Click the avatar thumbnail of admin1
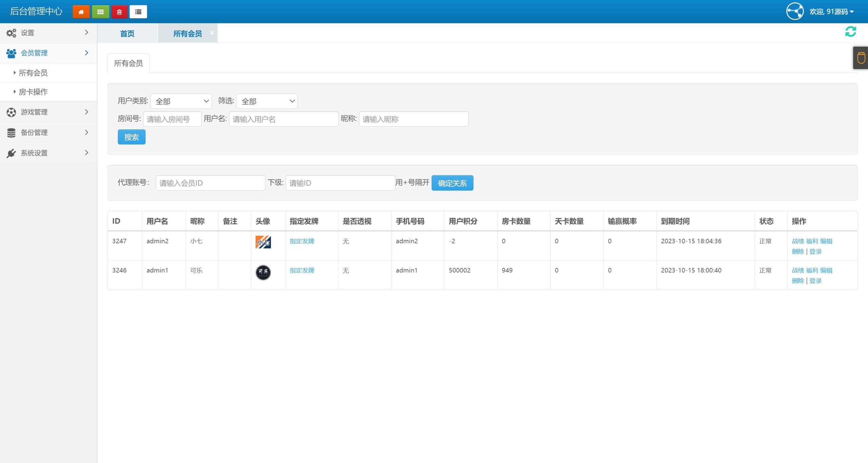Screen dimensions: 868x463 click(263, 272)
